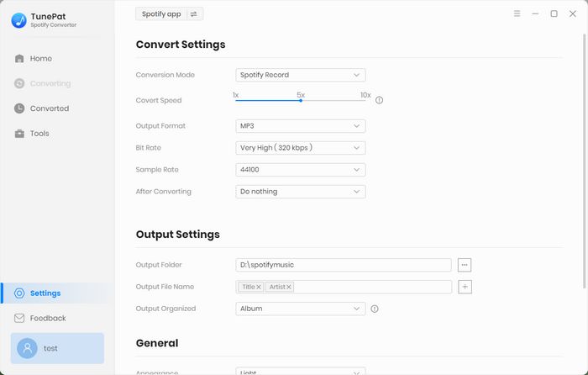Open the Output Organized Album dropdown
Viewport: 588px width, 375px height.
[301, 309]
